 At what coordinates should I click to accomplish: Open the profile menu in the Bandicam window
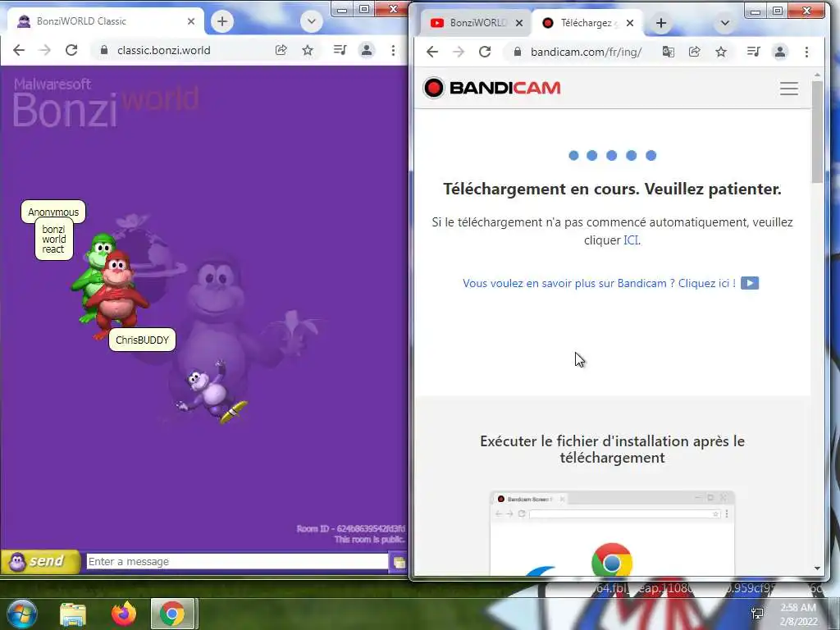tap(780, 52)
